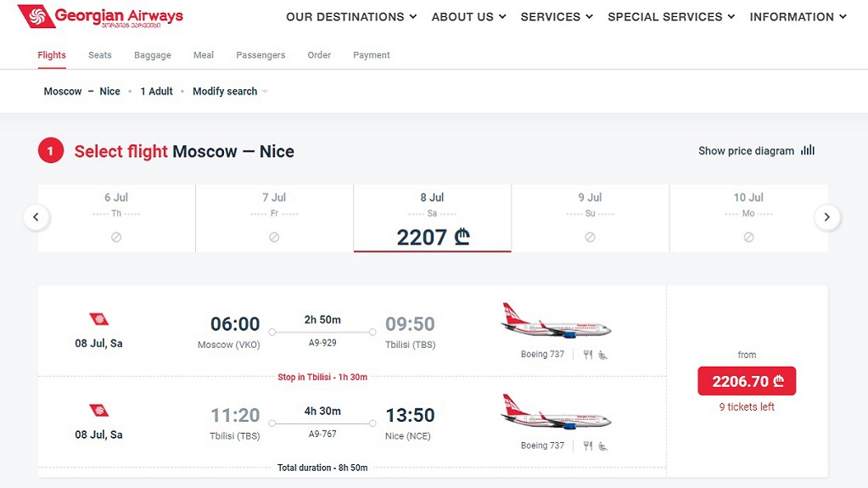The image size is (868, 488).
Task: Open the Information dropdown
Action: point(798,17)
